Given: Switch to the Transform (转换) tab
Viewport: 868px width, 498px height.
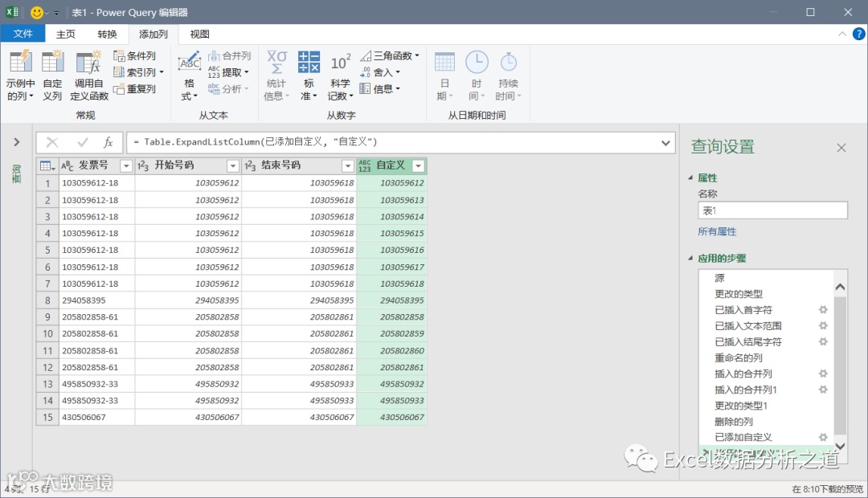Looking at the screenshot, I should coord(107,34).
